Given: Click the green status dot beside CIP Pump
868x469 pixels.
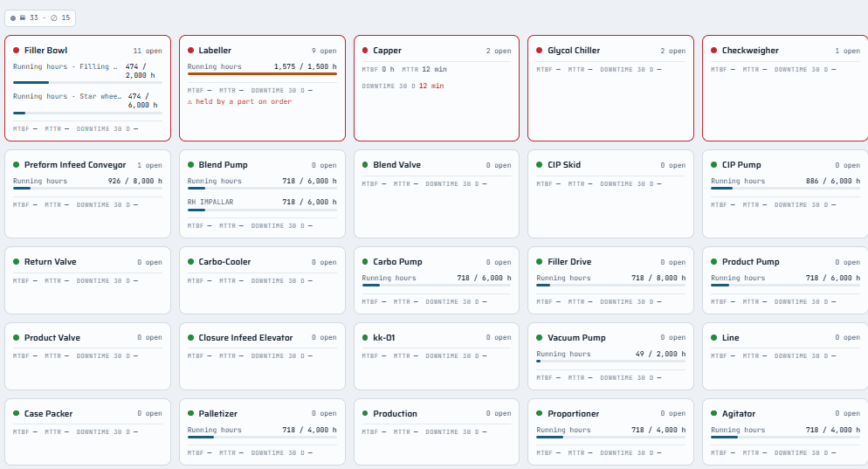Looking at the screenshot, I should point(714,165).
